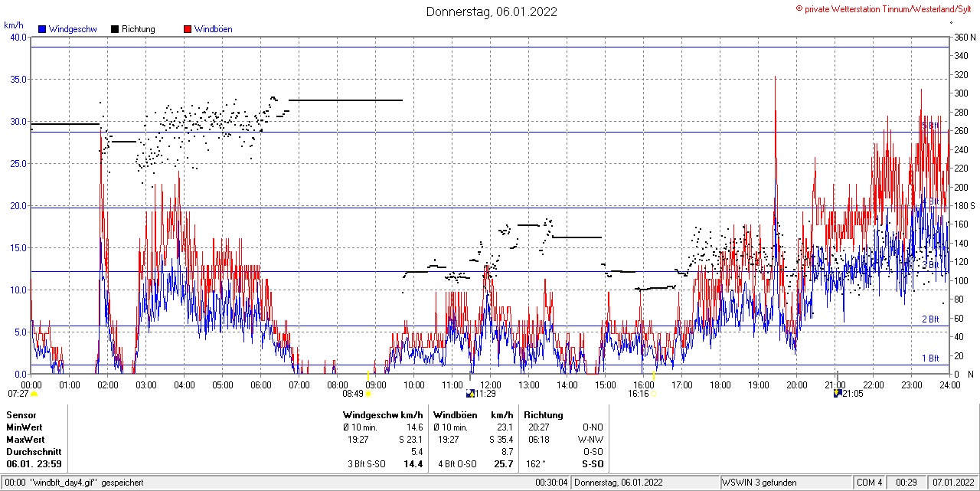Viewport: 980px width, 491px height.
Task: Click the WSWIN 3 gefunden status entry
Action: point(759,483)
